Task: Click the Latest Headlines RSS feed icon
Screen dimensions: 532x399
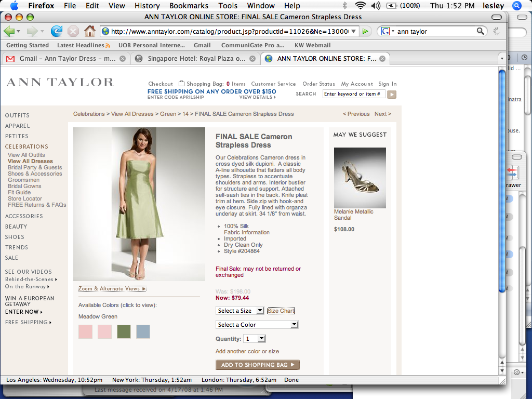Action: 108,46
